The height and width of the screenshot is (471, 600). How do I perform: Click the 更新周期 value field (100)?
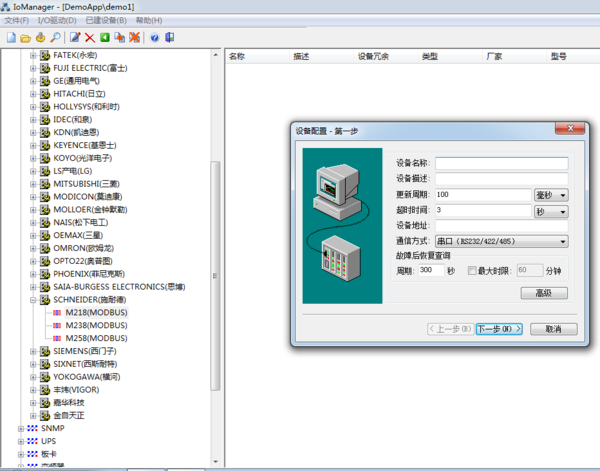coord(483,195)
